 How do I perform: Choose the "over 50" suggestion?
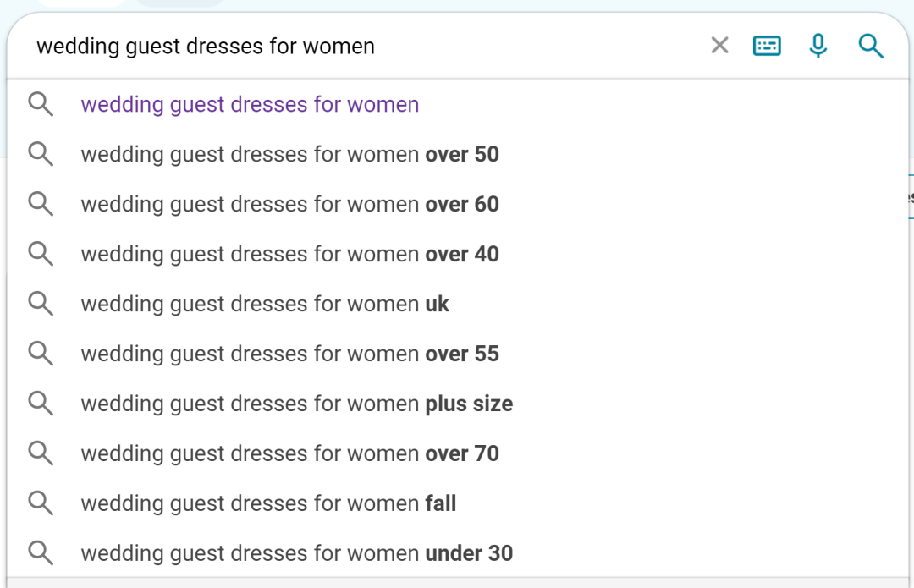click(289, 155)
